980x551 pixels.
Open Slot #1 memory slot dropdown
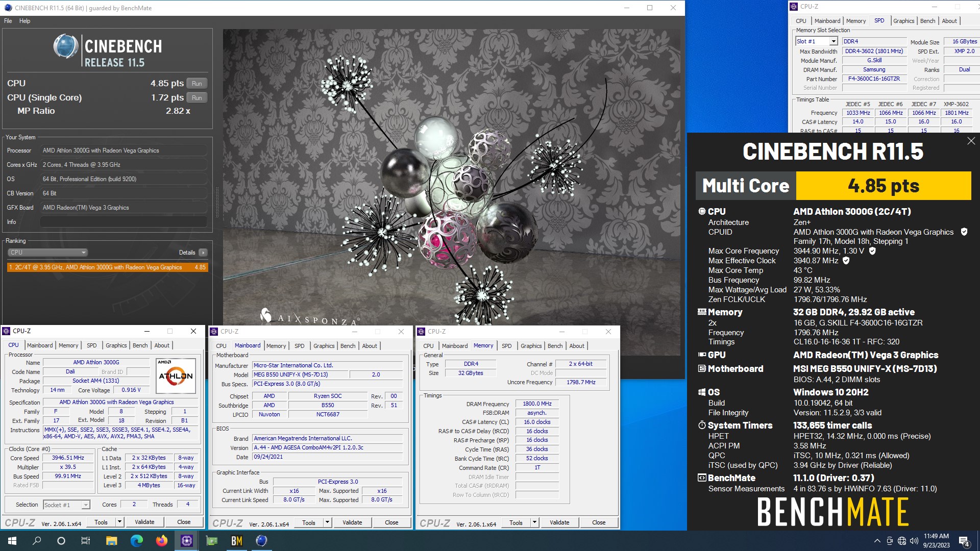(x=817, y=41)
